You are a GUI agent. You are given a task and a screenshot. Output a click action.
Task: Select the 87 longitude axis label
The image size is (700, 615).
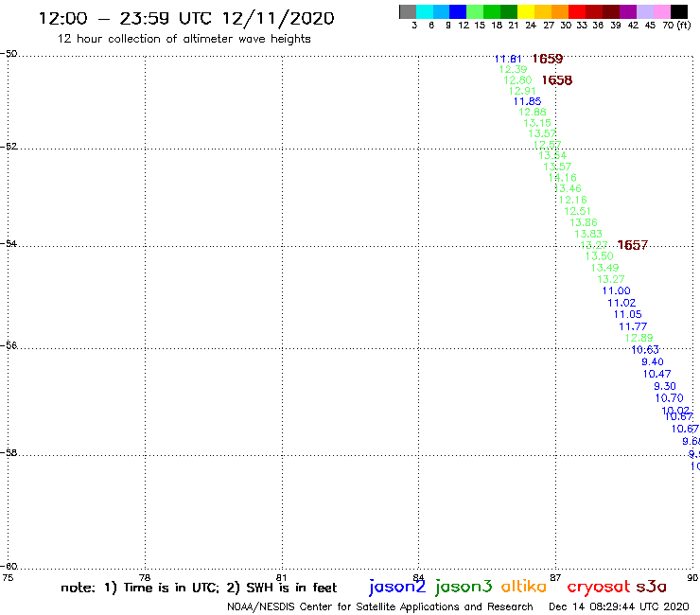point(555,578)
